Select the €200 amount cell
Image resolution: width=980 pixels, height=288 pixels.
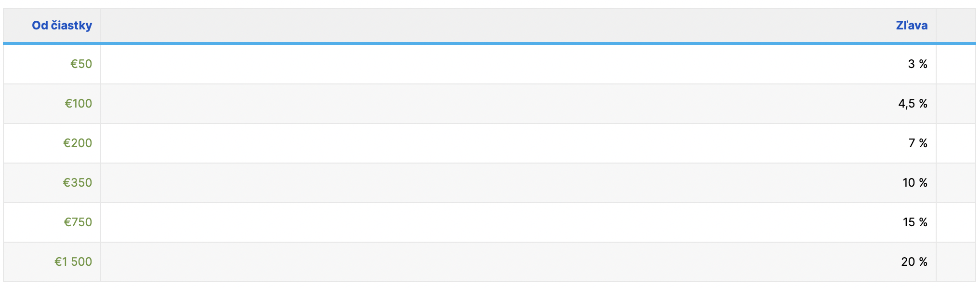[x=52, y=143]
